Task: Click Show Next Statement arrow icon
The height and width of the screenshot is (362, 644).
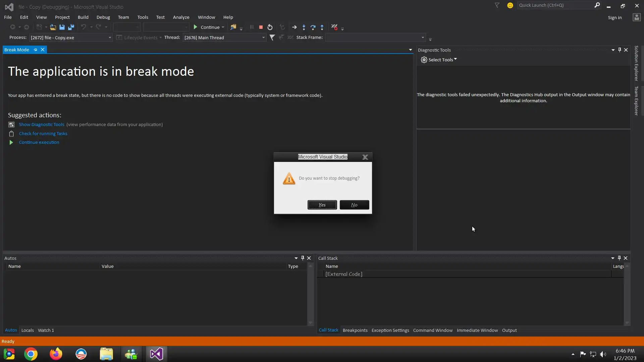Action: pos(294,27)
